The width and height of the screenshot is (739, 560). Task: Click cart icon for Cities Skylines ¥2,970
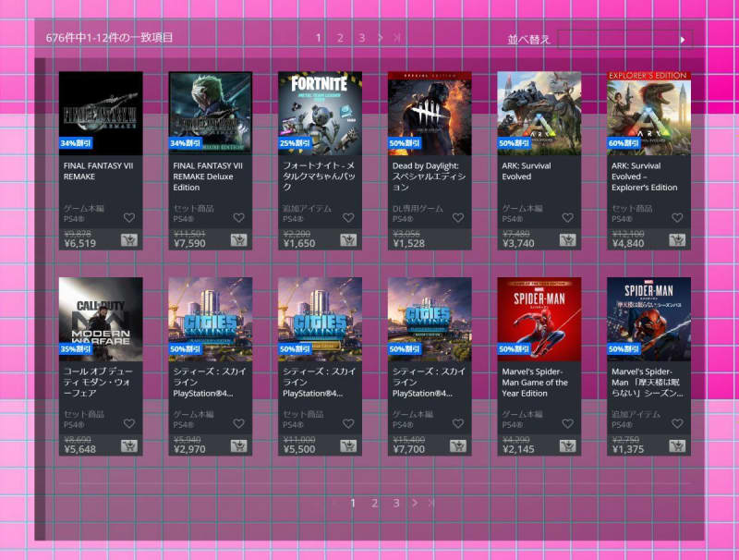coord(238,446)
